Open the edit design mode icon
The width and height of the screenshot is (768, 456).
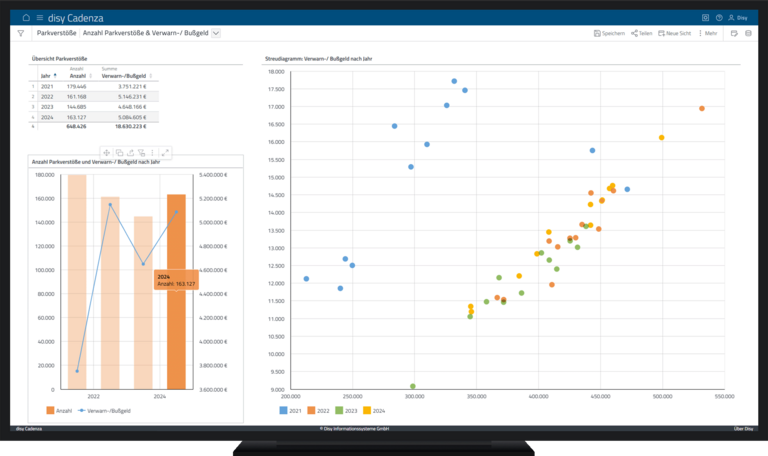pyautogui.click(x=734, y=33)
